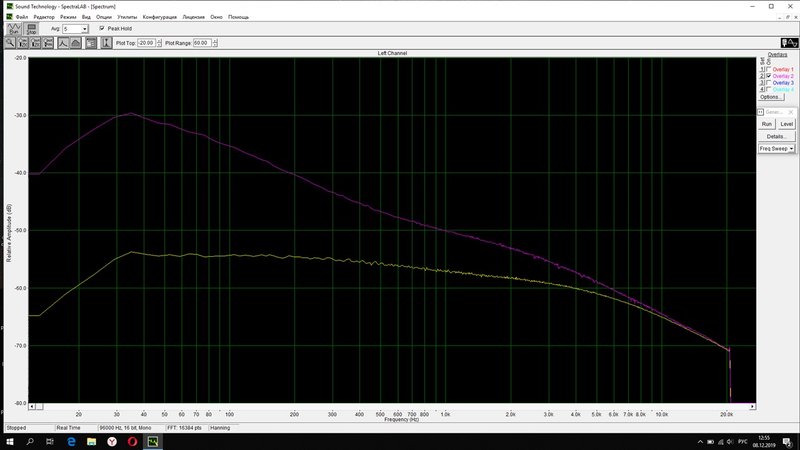Launch Microsoft Edge from taskbar
The width and height of the screenshot is (800, 450).
(71, 442)
